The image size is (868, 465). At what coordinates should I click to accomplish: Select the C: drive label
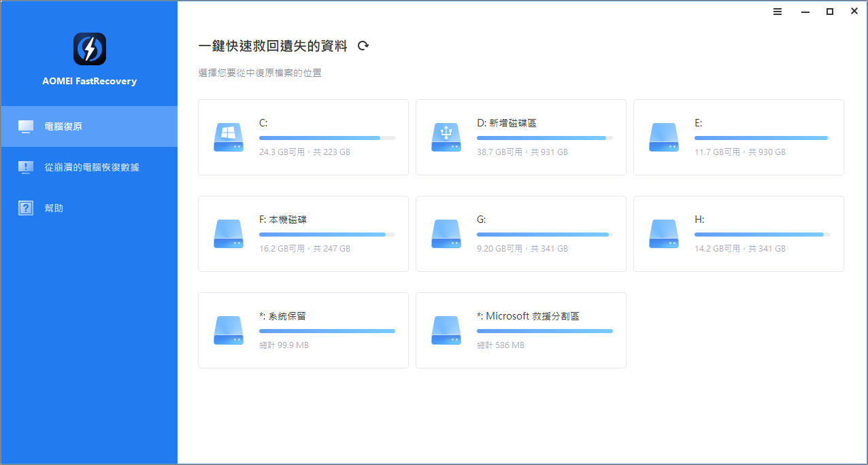coord(263,123)
